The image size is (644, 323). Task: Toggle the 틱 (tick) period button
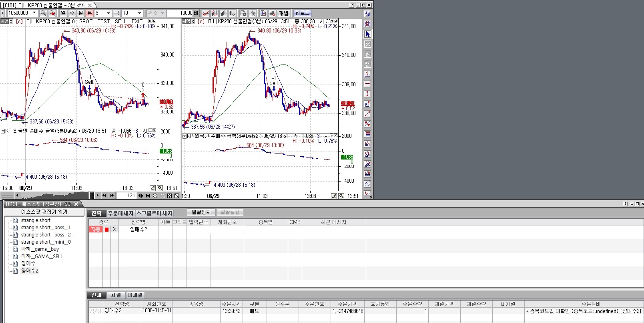(116, 13)
